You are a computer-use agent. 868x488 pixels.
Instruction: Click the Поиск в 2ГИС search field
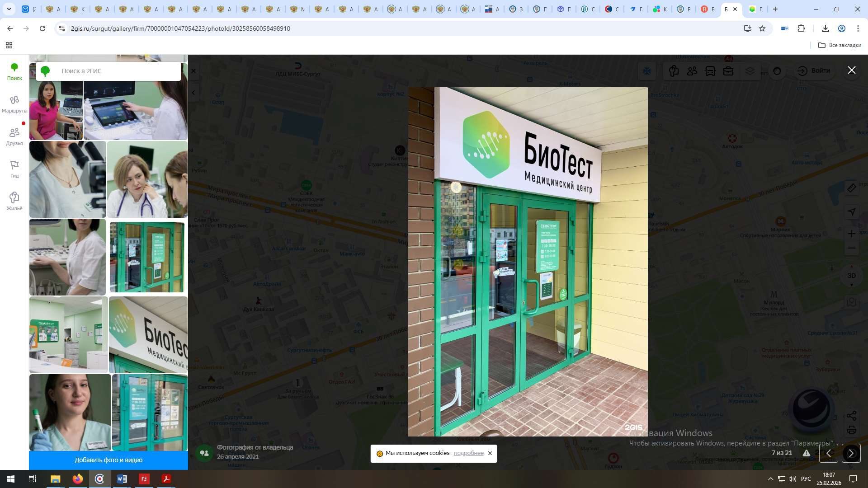[108, 71]
